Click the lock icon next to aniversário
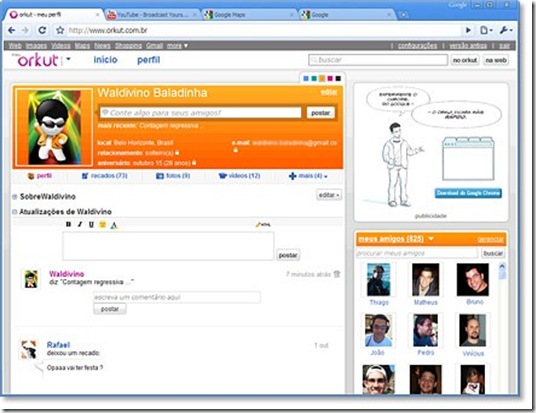The width and height of the screenshot is (536, 413). [x=194, y=163]
